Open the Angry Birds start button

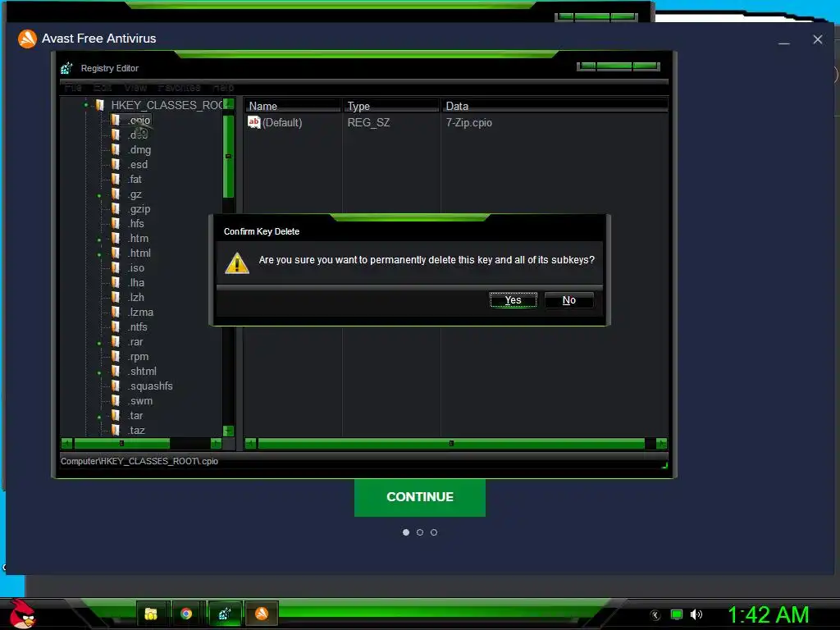(x=22, y=614)
